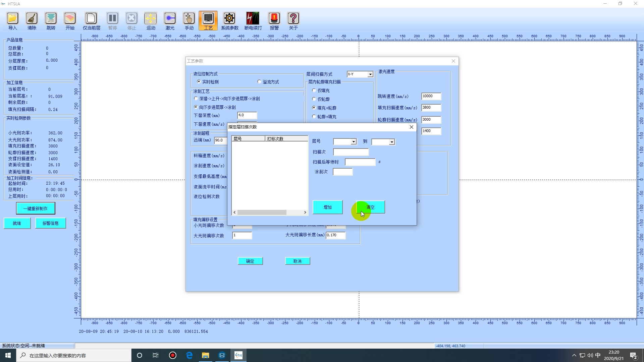Click 下潜深度 field showing 4.0
644x362 pixels.
[247, 115]
